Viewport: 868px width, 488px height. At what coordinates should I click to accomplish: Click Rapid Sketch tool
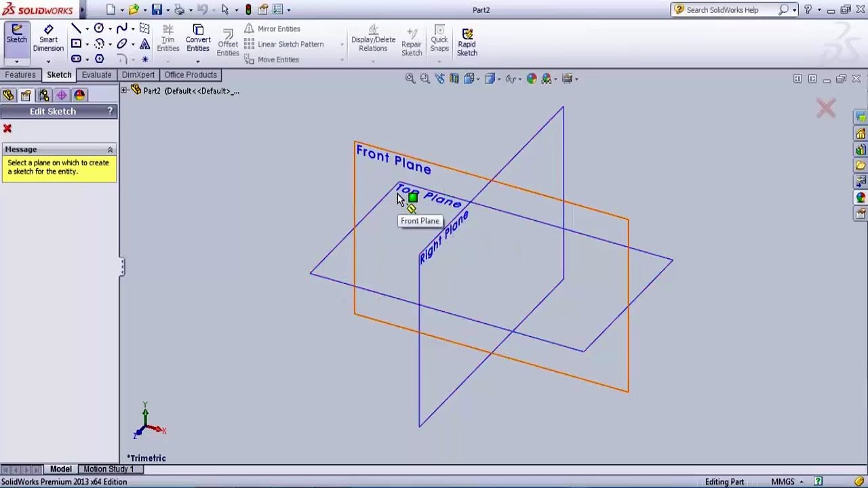click(x=467, y=41)
